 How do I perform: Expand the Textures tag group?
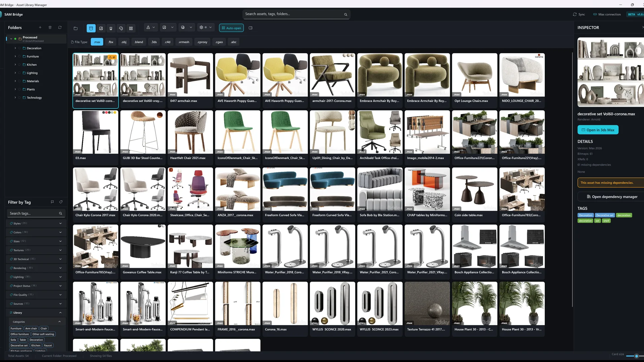pos(36,250)
